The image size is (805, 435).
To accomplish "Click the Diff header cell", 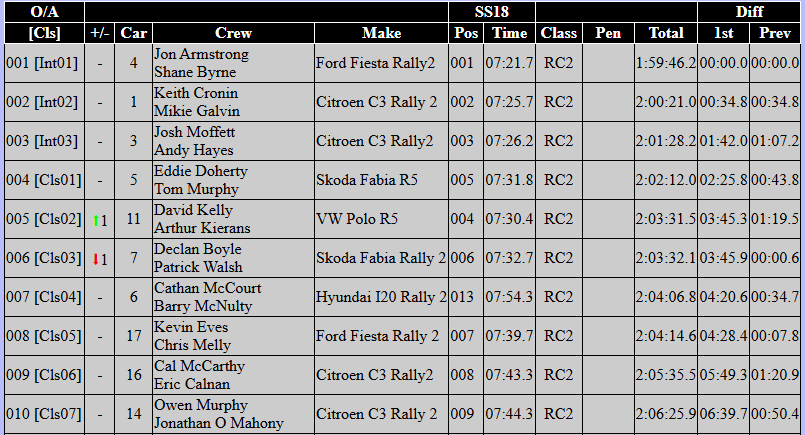I will (749, 12).
